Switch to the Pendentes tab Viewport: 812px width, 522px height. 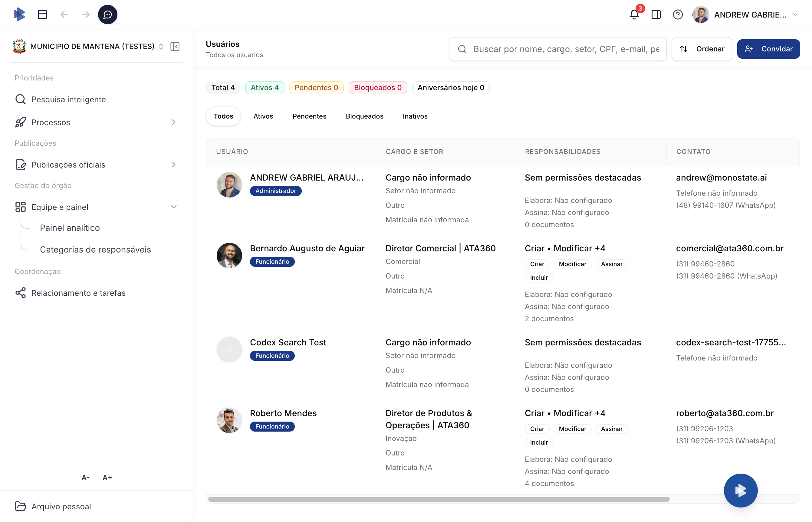pyautogui.click(x=309, y=116)
